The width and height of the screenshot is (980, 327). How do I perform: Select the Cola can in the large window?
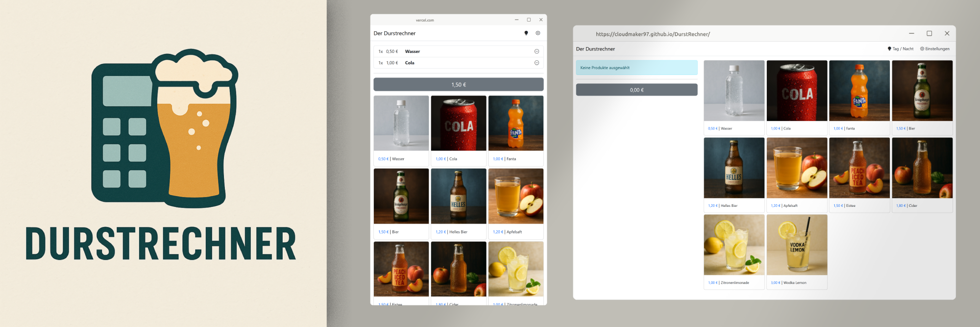(797, 91)
